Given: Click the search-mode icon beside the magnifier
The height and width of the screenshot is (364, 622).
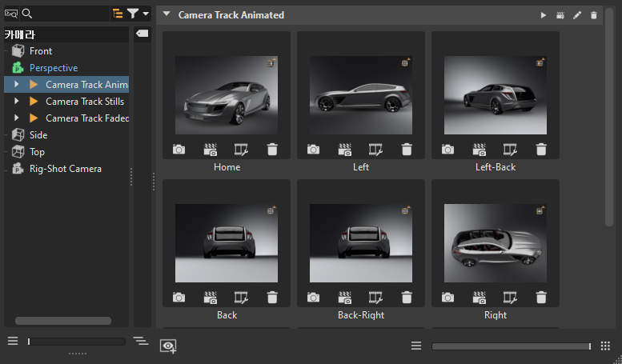Looking at the screenshot, I should pos(11,14).
